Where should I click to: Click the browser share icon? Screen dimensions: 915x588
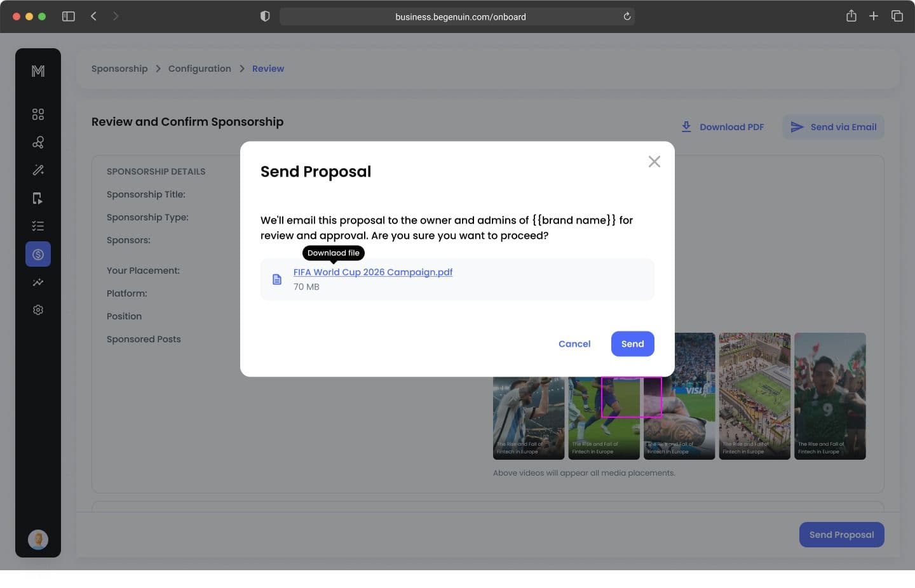pyautogui.click(x=851, y=16)
